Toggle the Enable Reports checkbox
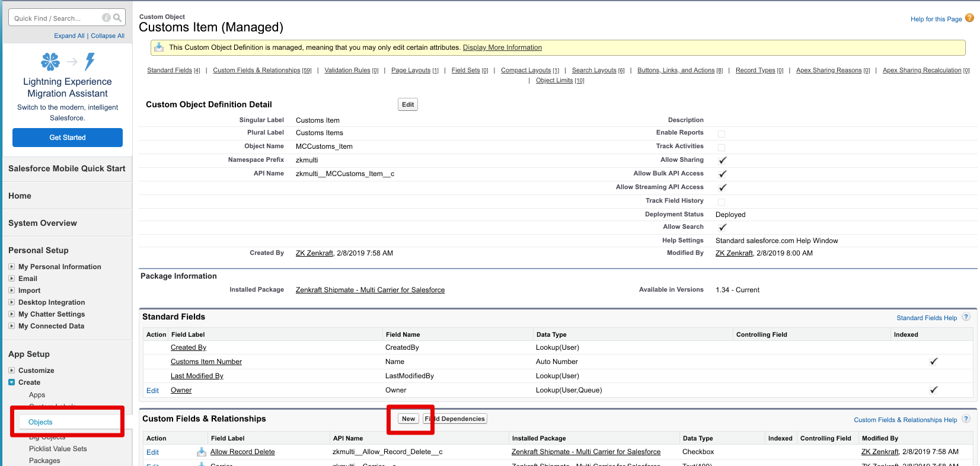 click(x=722, y=133)
